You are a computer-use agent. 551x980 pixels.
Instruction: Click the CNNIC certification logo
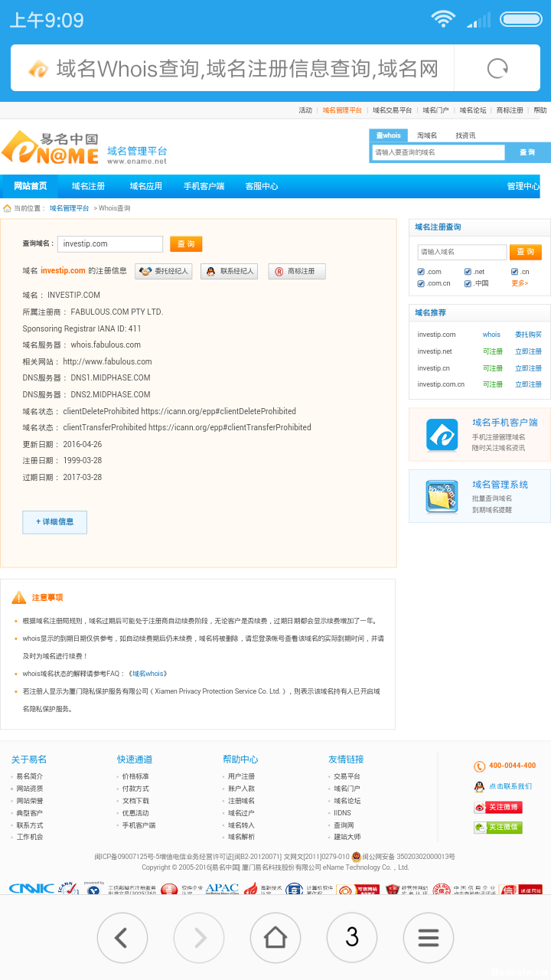tap(31, 889)
